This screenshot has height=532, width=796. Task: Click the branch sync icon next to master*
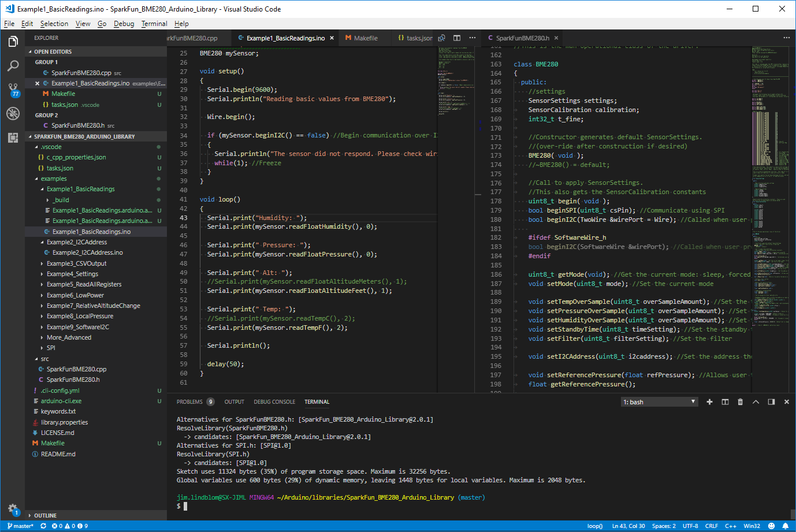(43, 526)
